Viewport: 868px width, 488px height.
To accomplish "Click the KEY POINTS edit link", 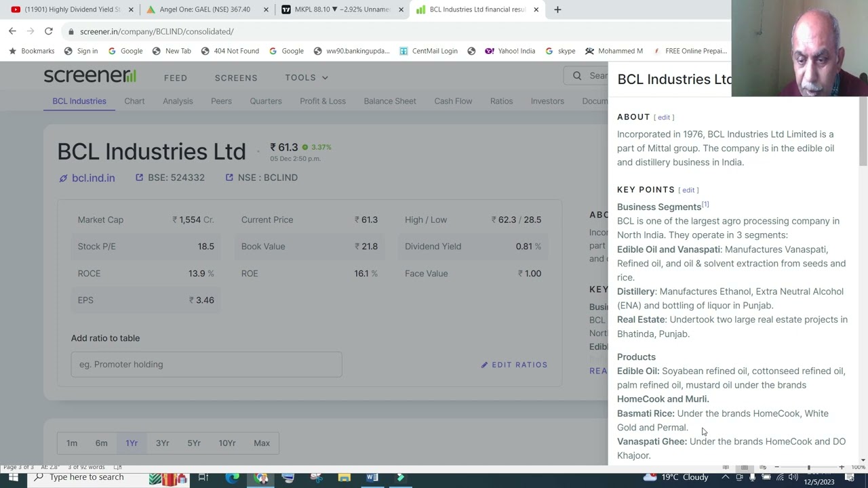I will click(688, 190).
